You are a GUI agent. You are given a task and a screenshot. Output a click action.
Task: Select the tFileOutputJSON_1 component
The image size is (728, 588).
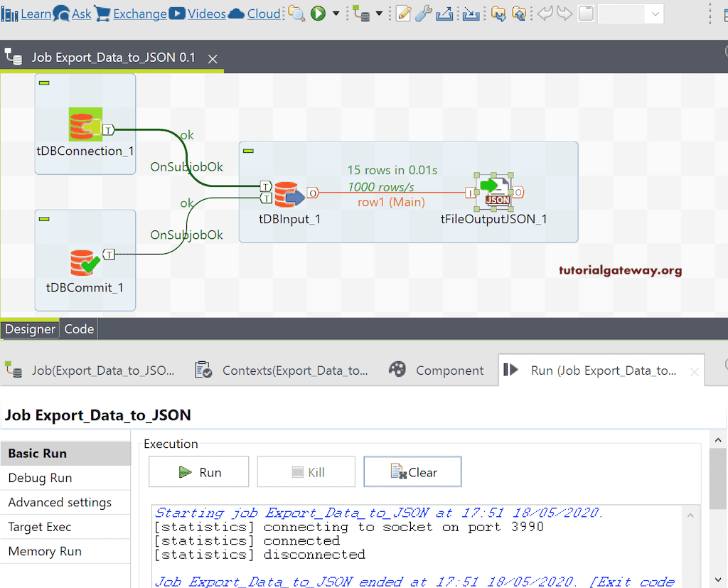pos(494,192)
